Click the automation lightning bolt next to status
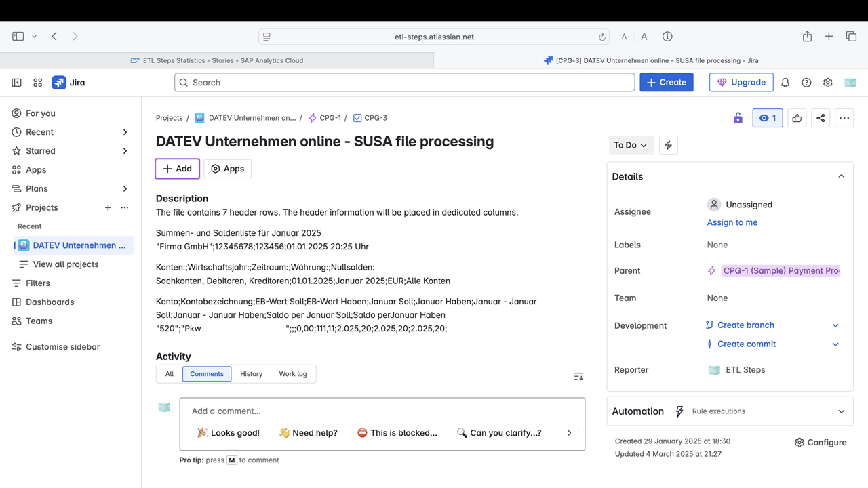 coord(668,144)
